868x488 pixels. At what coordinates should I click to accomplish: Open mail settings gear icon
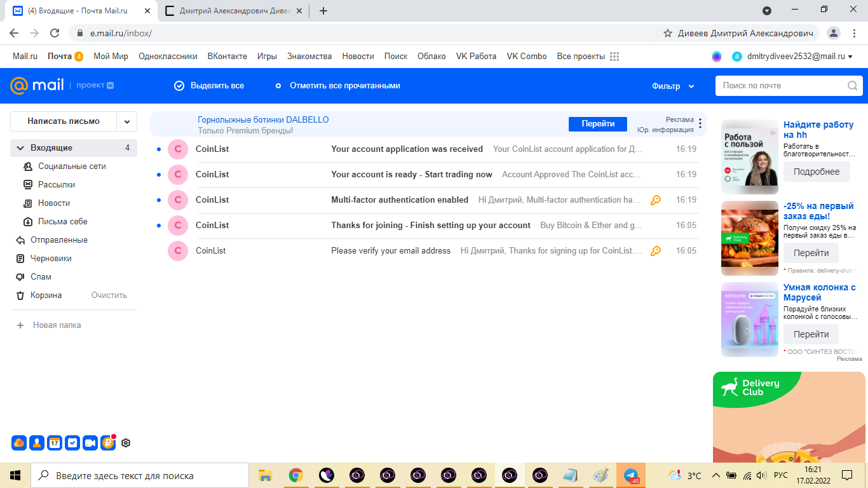point(126,443)
